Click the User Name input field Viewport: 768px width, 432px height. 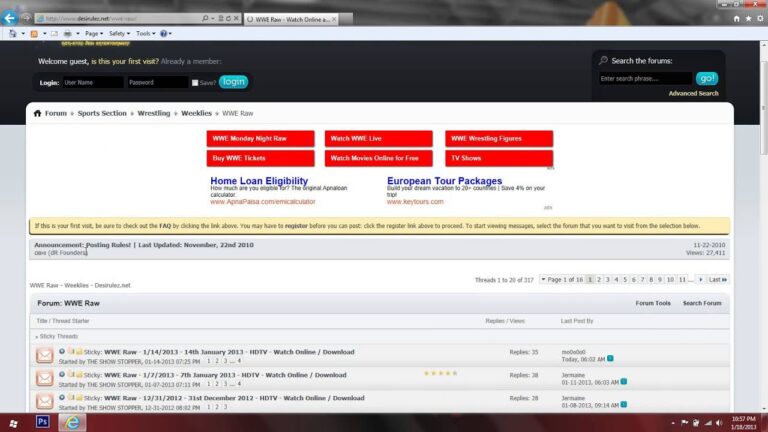(93, 82)
